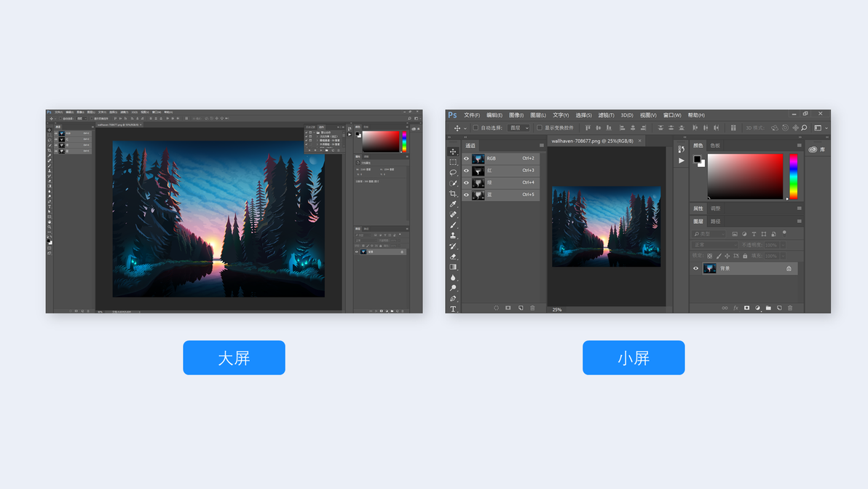The height and width of the screenshot is (489, 868).
Task: Toggle 红 channel visibility in small-screen window
Action: tap(466, 171)
